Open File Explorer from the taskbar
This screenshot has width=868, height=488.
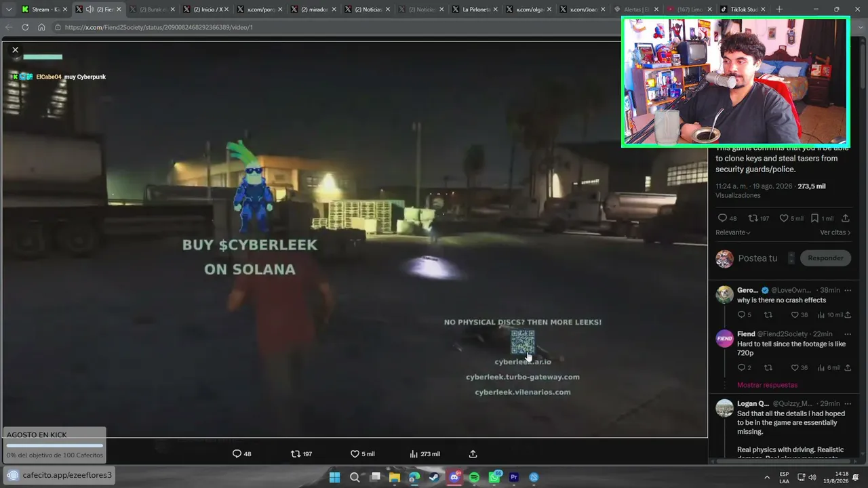394,477
